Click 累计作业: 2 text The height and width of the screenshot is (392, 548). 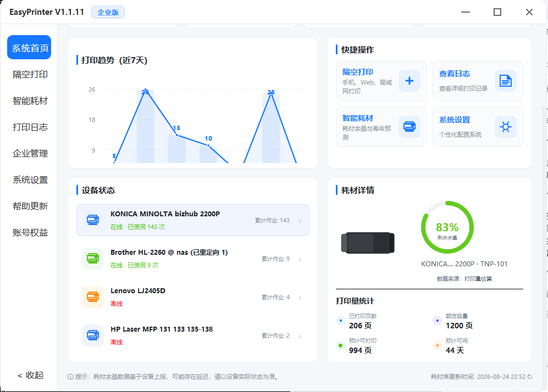coord(275,335)
